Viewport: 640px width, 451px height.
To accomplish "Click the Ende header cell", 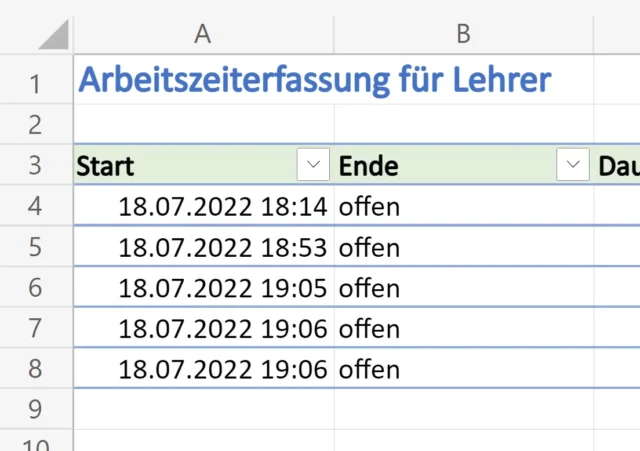I will 440,165.
